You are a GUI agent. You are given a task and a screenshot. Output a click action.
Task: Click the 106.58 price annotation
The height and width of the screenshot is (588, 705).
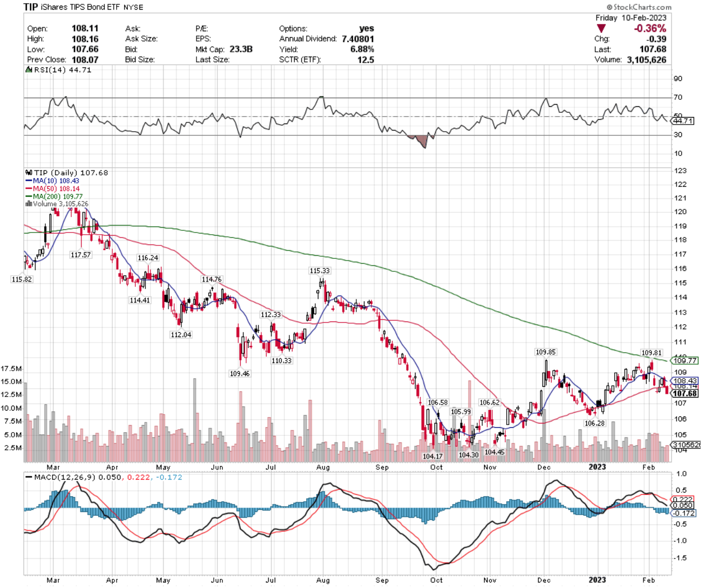coord(437,402)
